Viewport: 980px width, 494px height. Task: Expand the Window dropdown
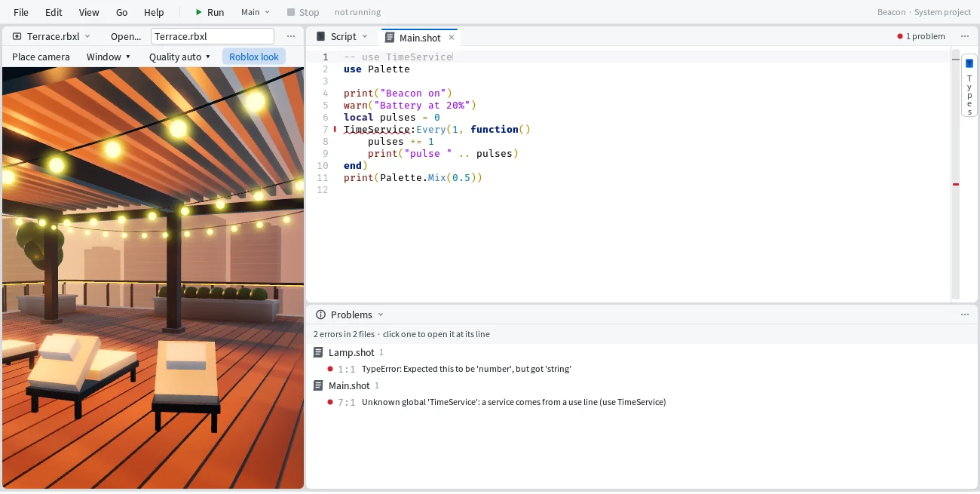(109, 57)
